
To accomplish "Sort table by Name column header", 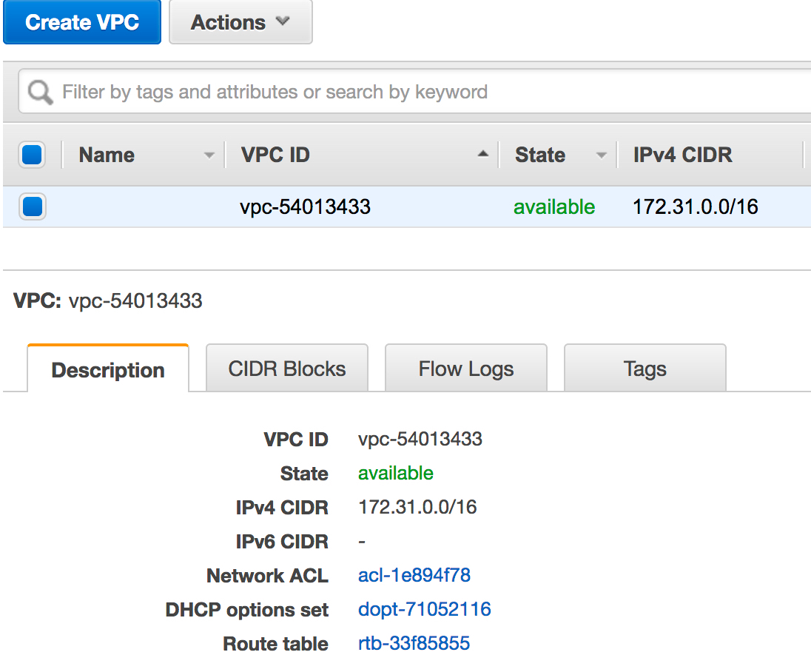I will click(x=107, y=155).
